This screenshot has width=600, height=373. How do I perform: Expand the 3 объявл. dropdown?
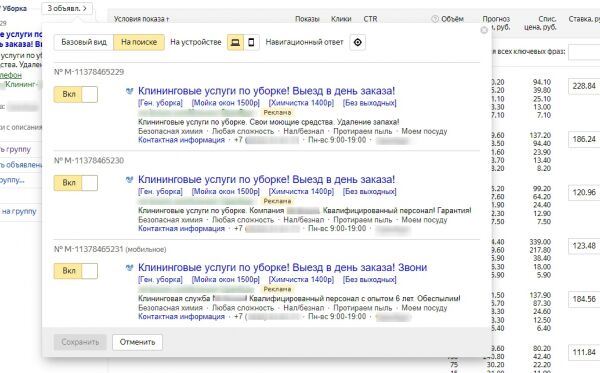(67, 8)
